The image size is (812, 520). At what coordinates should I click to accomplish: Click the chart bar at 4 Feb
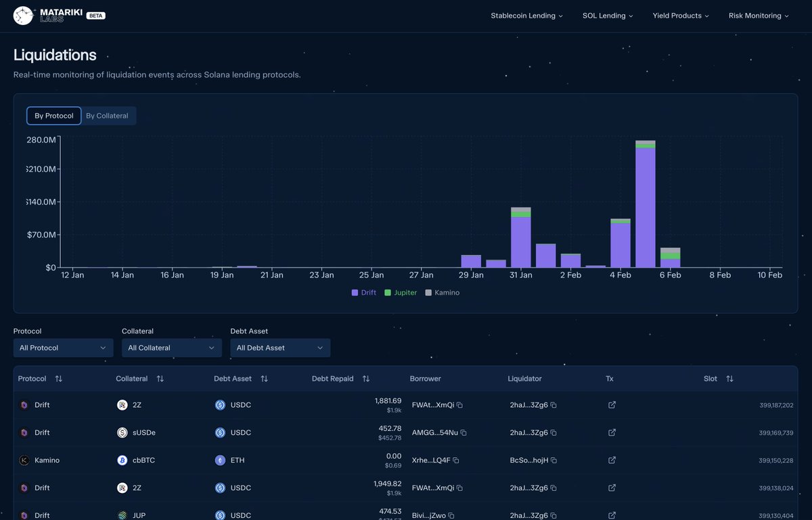click(621, 243)
